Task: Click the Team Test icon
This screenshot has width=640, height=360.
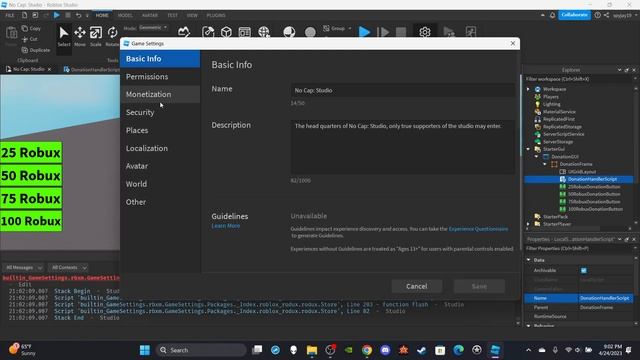Action: click(x=449, y=32)
